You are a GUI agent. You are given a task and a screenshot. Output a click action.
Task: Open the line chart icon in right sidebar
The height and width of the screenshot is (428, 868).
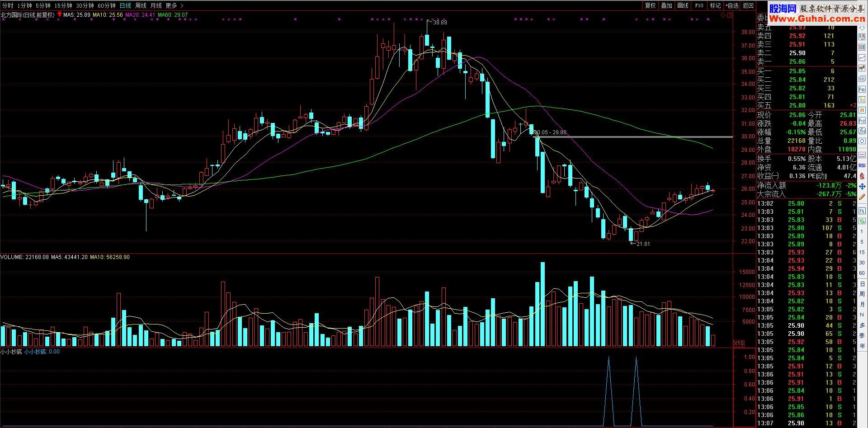click(x=862, y=57)
